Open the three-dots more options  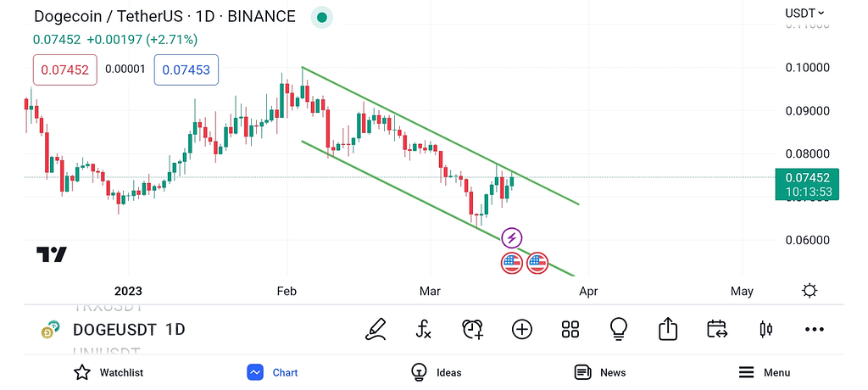[x=815, y=329]
